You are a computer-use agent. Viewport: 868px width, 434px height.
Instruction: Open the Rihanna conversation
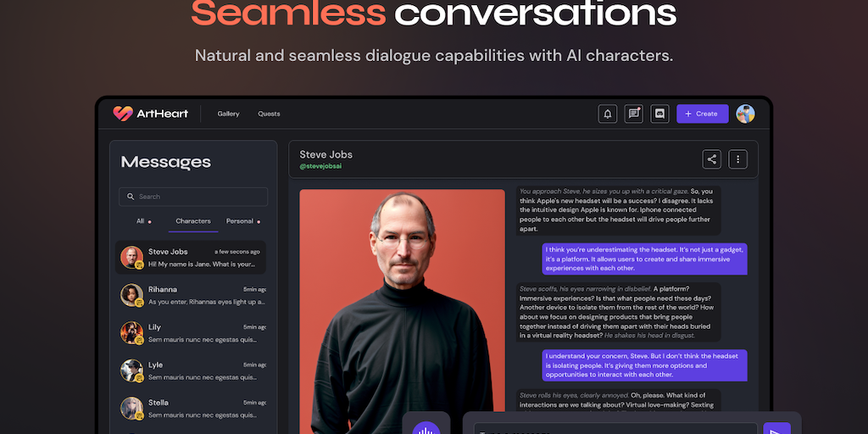click(191, 295)
